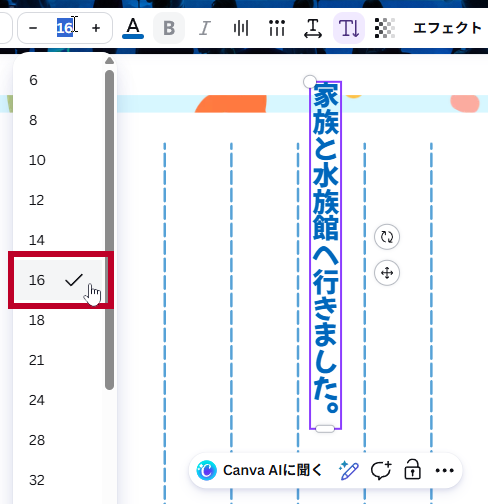
Task: Select font size 18
Action: click(59, 320)
